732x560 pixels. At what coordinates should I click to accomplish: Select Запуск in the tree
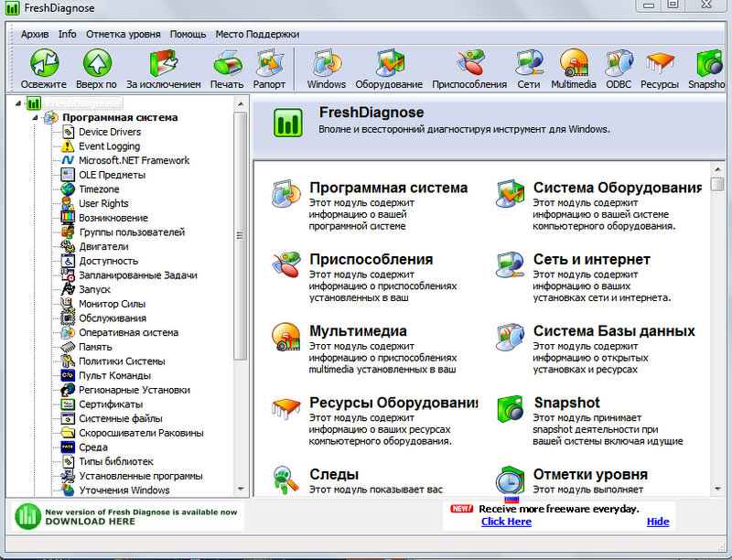[x=95, y=289]
